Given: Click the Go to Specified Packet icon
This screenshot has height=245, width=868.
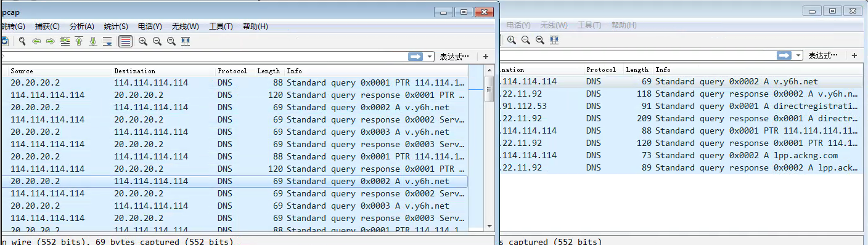Looking at the screenshot, I should point(65,41).
